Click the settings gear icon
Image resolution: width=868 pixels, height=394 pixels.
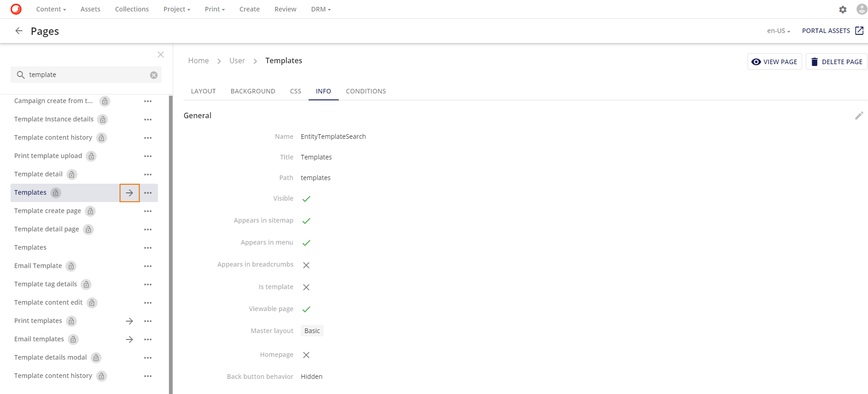[842, 9]
